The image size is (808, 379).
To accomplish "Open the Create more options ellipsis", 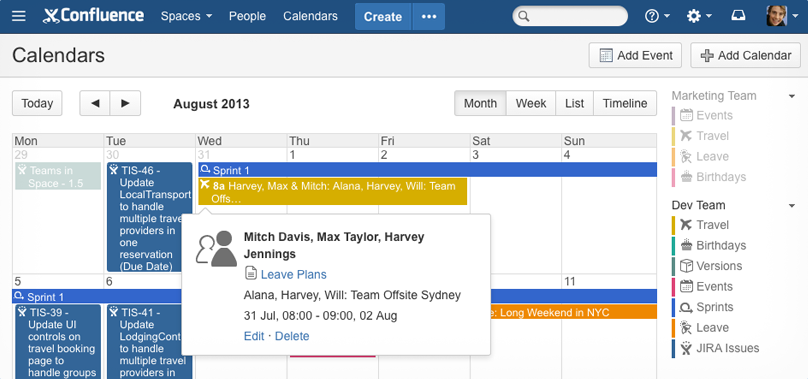I will pyautogui.click(x=429, y=17).
